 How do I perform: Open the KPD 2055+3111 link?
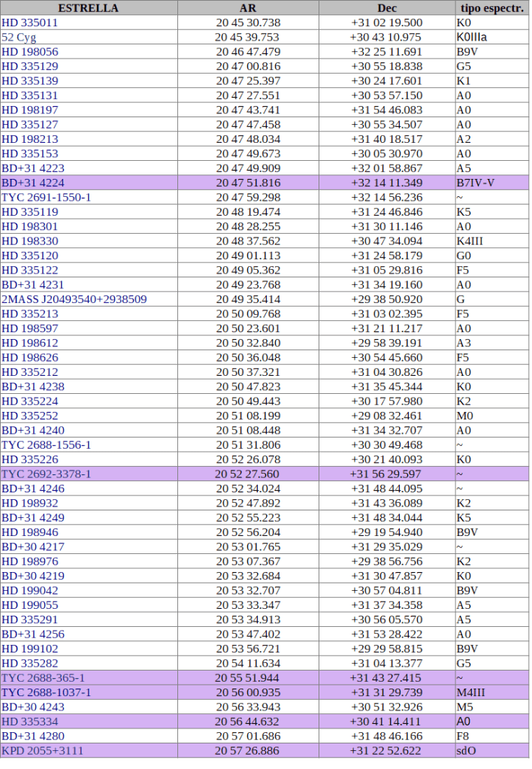point(44,750)
